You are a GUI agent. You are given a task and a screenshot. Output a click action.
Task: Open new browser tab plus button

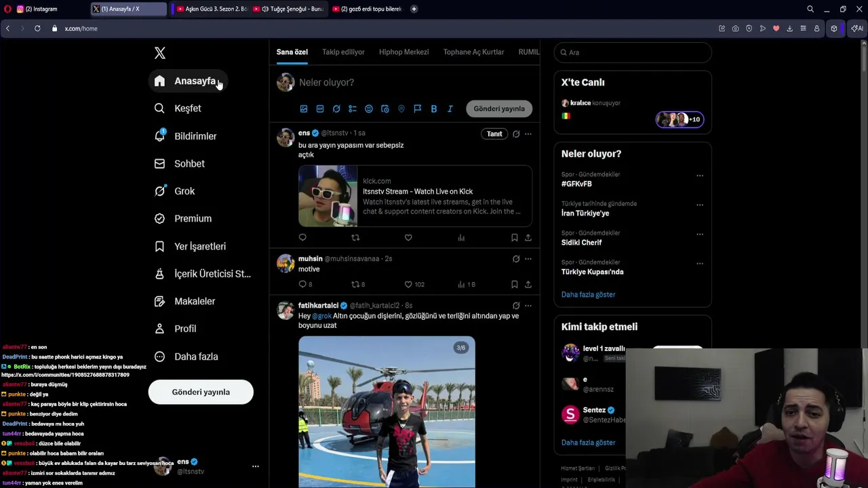pos(414,9)
